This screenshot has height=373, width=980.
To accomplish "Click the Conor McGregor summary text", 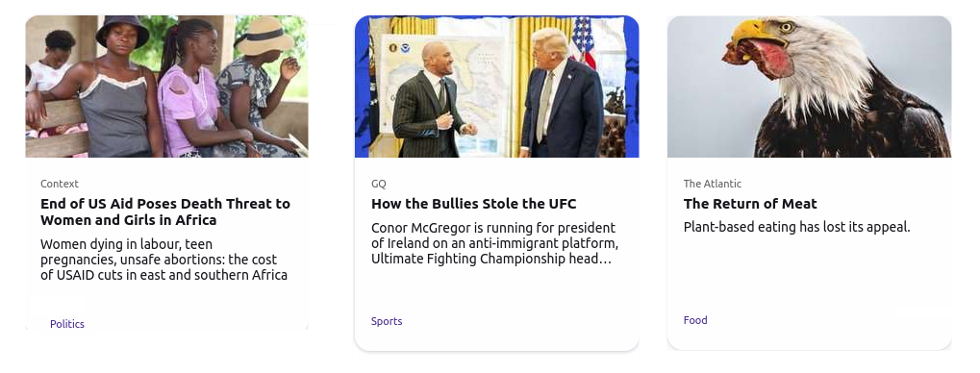I will pos(495,243).
